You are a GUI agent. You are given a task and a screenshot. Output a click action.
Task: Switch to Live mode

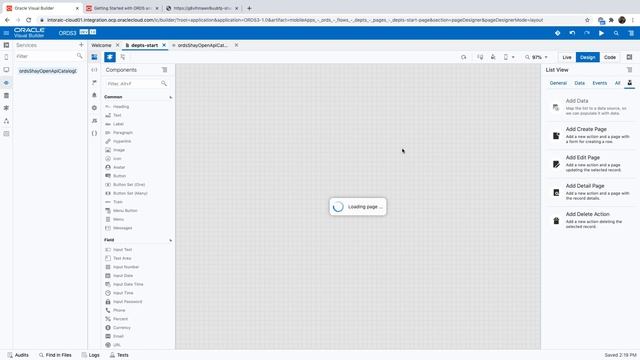click(x=567, y=58)
